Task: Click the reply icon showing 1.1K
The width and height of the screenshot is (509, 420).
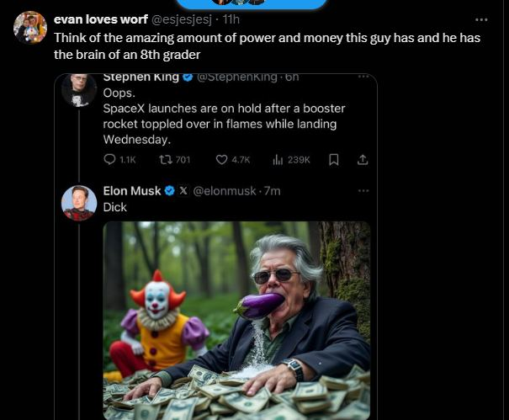Action: [110, 160]
